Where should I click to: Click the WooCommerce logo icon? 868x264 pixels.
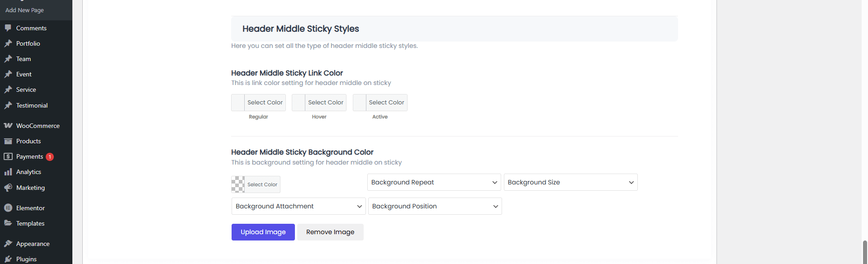[x=8, y=126]
